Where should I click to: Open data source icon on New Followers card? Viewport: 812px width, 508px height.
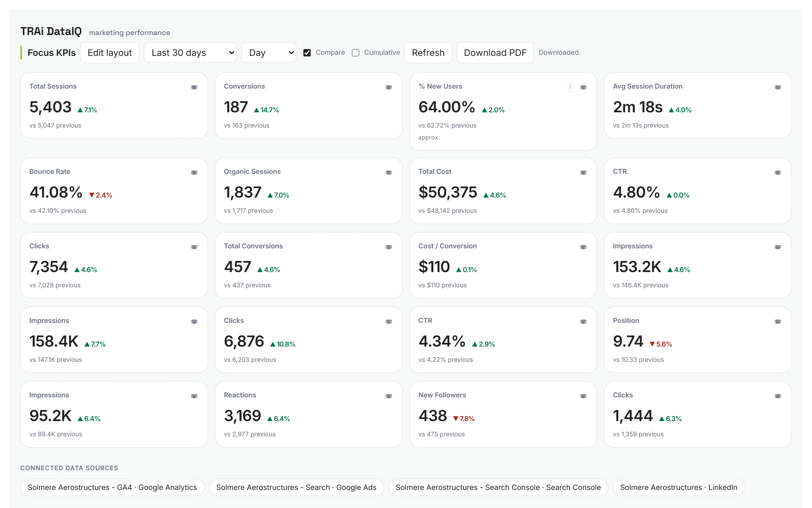(x=584, y=397)
